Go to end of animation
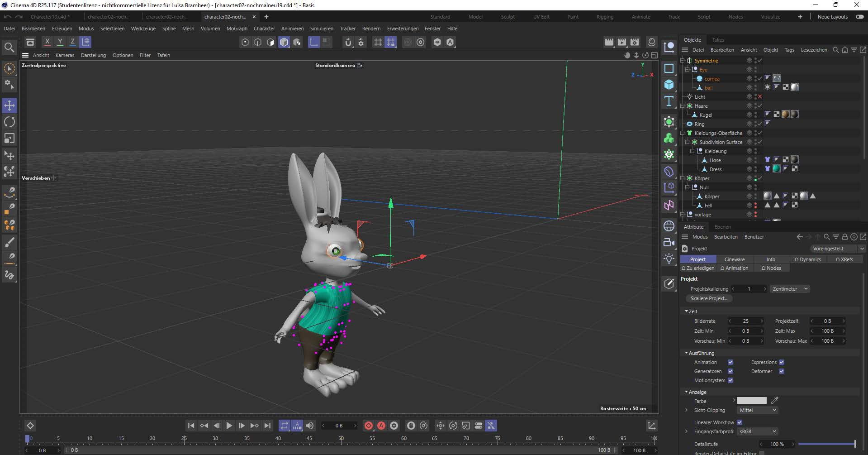 coord(267,426)
